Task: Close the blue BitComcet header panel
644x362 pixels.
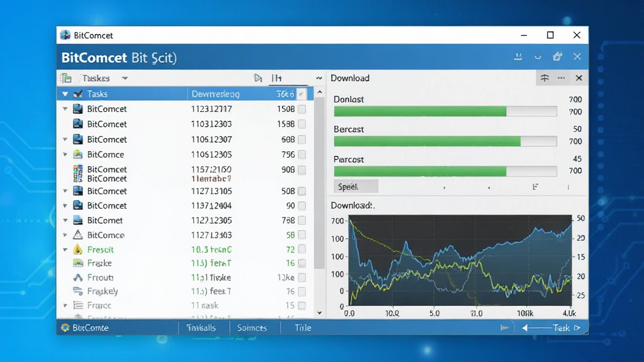Action: 577,57
